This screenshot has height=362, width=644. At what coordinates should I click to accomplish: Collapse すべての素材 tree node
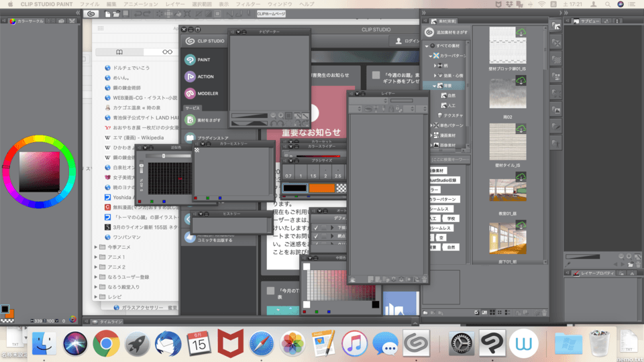(x=427, y=46)
